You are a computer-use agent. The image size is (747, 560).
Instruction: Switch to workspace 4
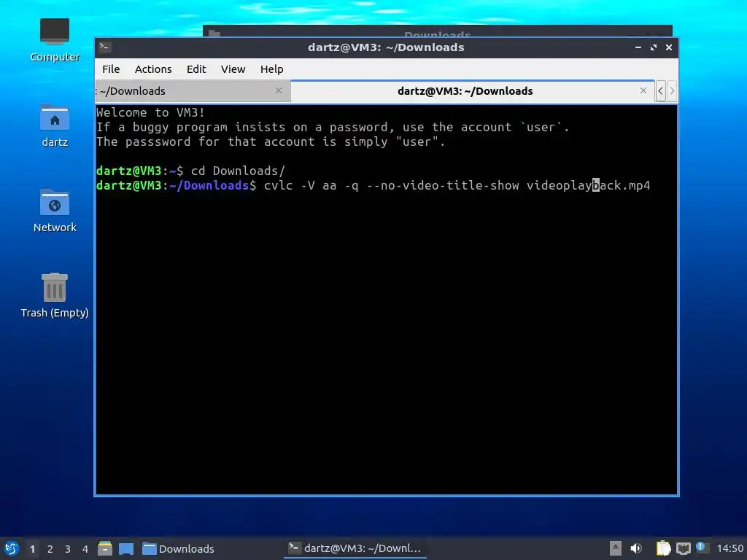[85, 549]
